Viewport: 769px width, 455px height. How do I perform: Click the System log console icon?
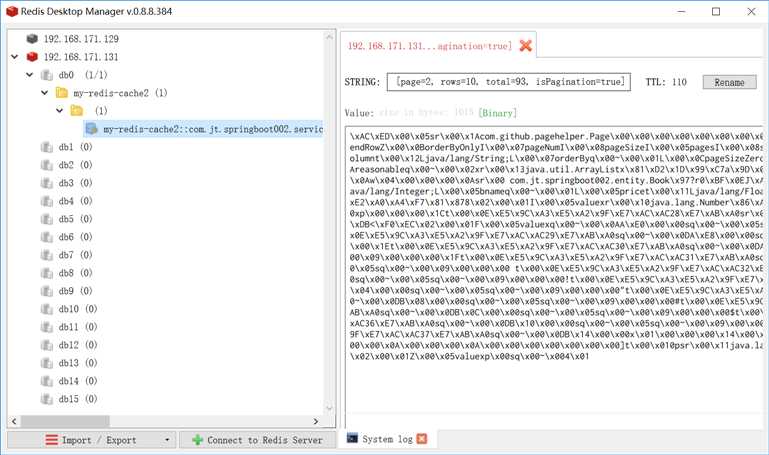point(352,438)
